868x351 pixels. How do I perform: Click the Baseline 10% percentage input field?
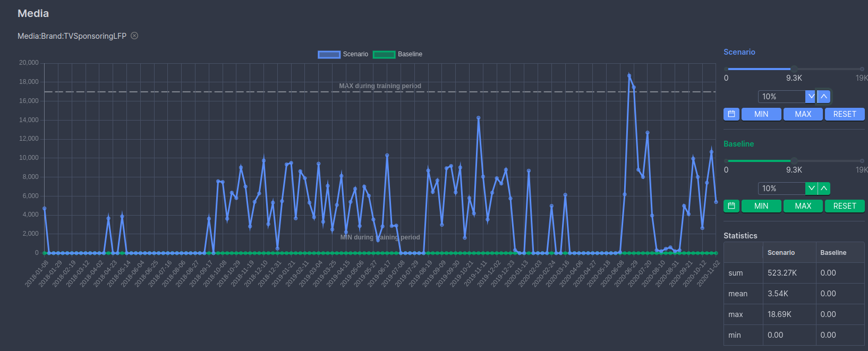coord(781,189)
